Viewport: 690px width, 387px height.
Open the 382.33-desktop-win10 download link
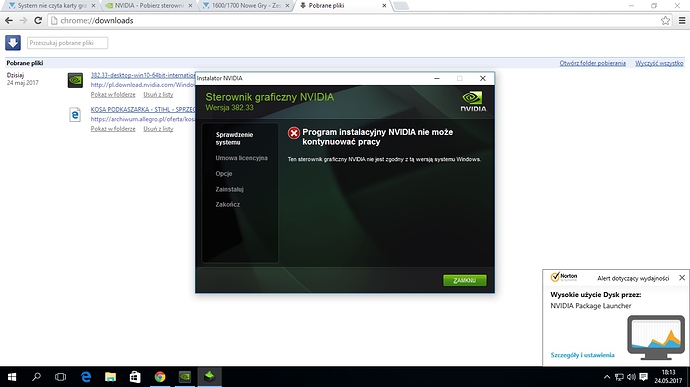click(143, 75)
